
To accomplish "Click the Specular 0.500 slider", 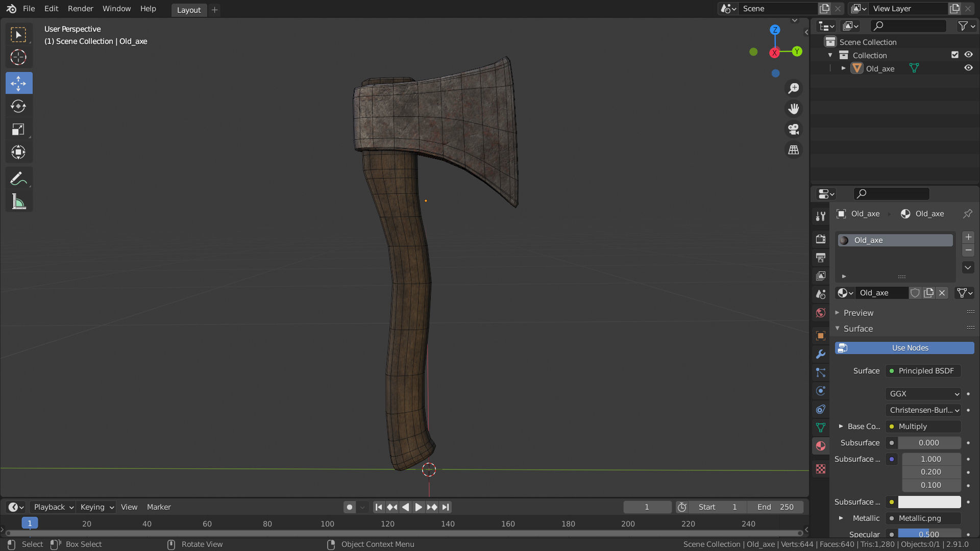I will (929, 534).
